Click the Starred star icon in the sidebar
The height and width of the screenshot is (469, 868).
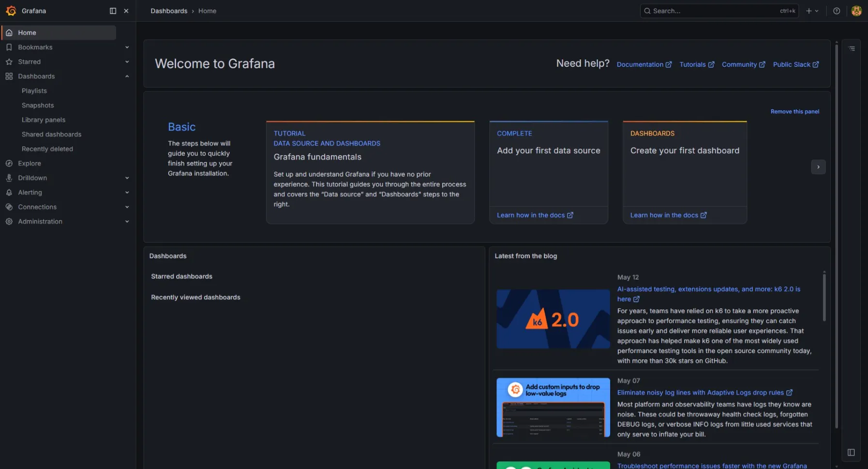coord(9,61)
